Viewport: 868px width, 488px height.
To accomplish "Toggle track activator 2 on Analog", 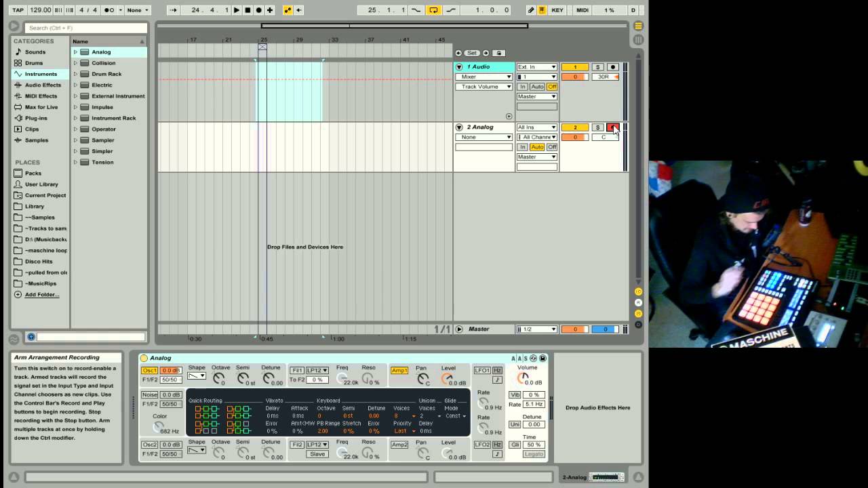I will tap(575, 127).
